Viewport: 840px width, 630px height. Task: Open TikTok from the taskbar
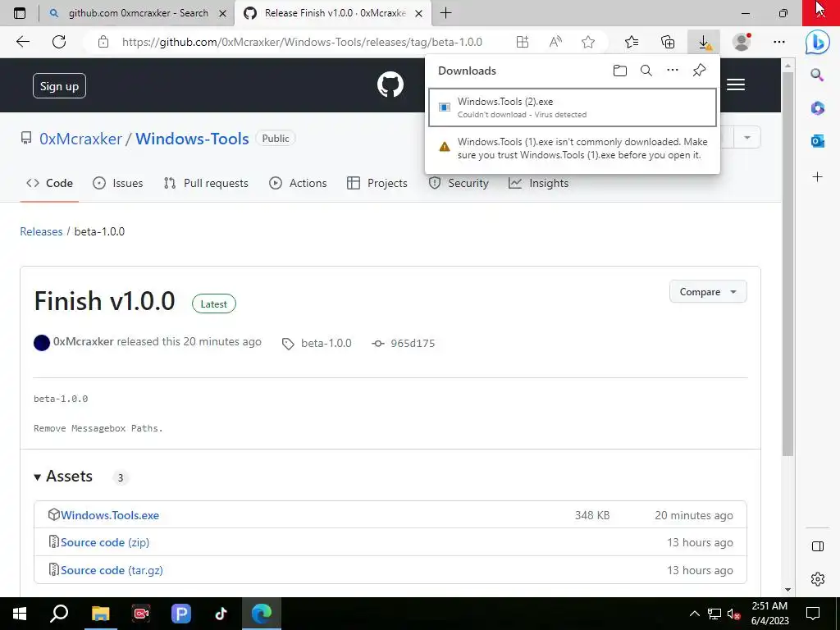pyautogui.click(x=221, y=614)
